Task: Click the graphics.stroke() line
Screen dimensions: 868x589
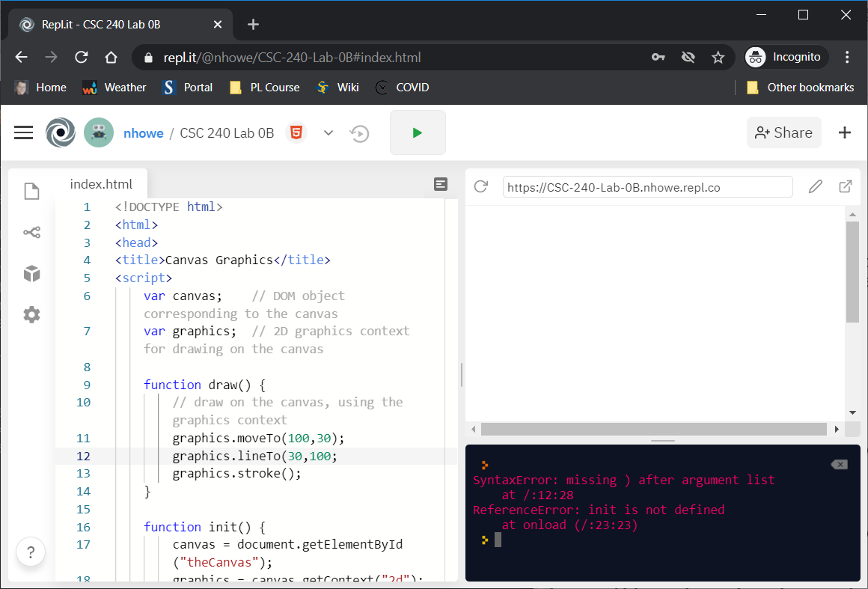Action: 236,473
